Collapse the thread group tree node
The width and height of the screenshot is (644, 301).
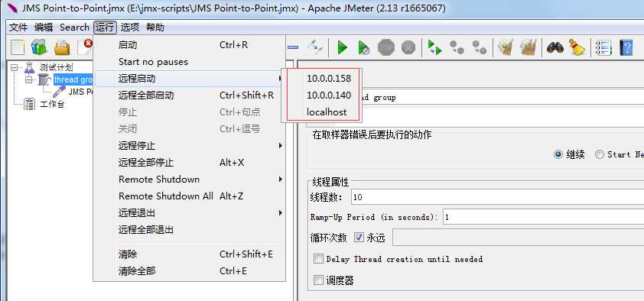coord(29,79)
